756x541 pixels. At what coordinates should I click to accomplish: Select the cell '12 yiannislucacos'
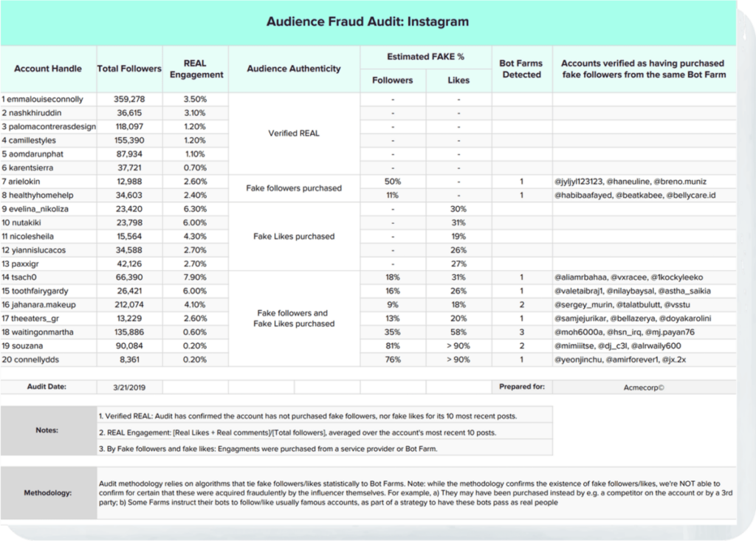[48, 249]
